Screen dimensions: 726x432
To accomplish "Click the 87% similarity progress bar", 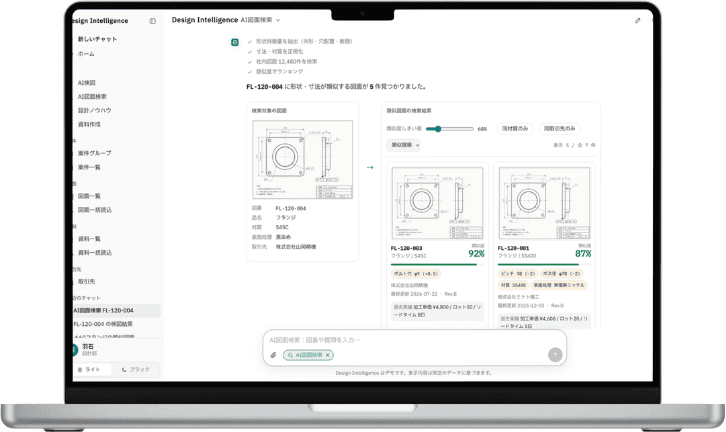I will [x=544, y=264].
